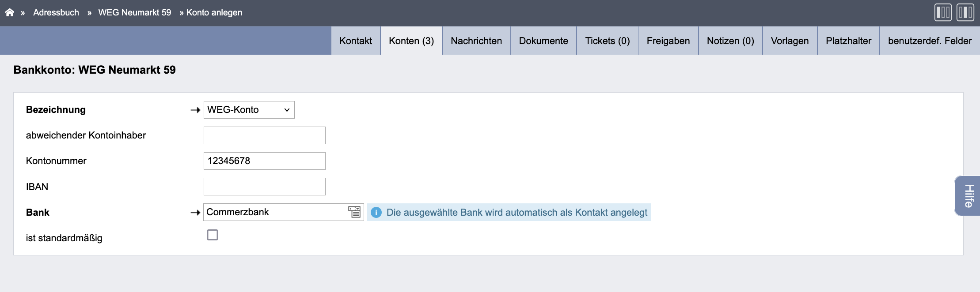Viewport: 980px width, 292px height.
Task: Open the Bezeichnung dropdown WEG-Konto
Action: pos(249,110)
